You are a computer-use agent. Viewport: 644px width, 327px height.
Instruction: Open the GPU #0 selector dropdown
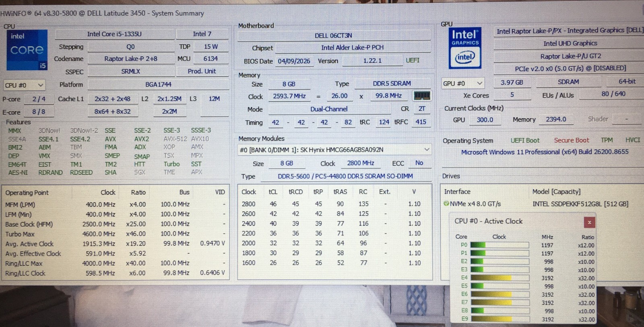coord(462,83)
